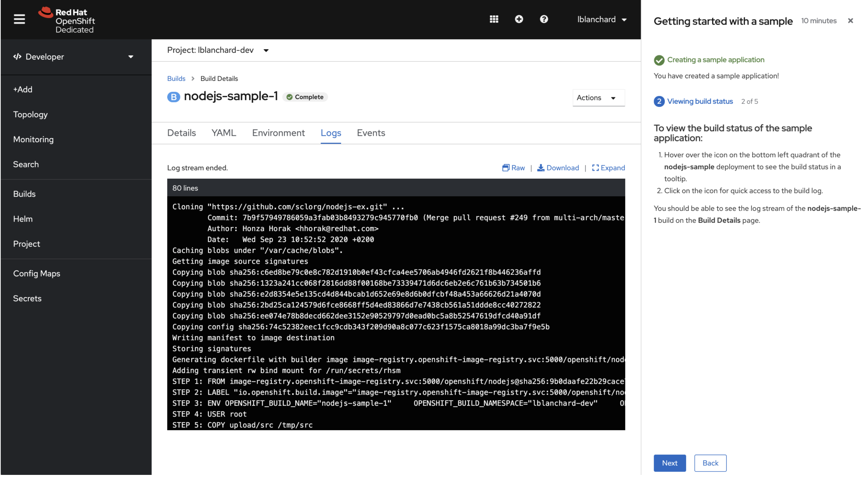Switch to the YAML tab
868x477 pixels.
[224, 133]
